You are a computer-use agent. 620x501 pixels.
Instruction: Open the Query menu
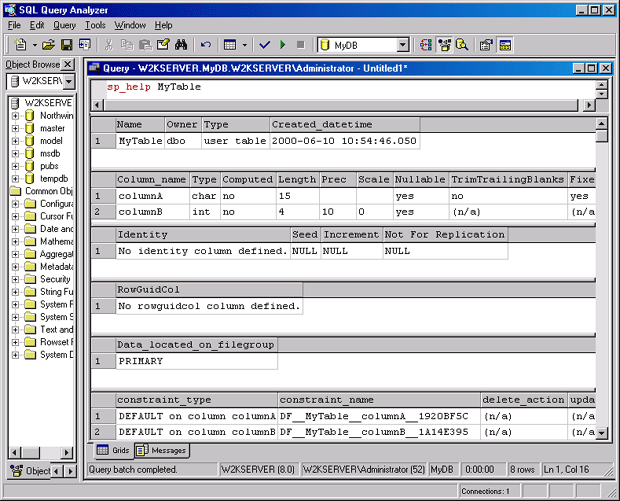(64, 25)
